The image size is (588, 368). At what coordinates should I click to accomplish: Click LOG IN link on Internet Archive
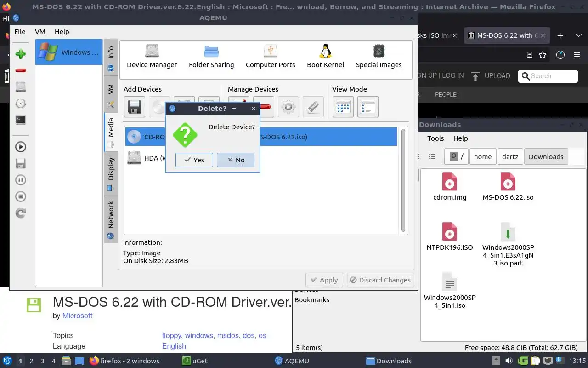453,75
